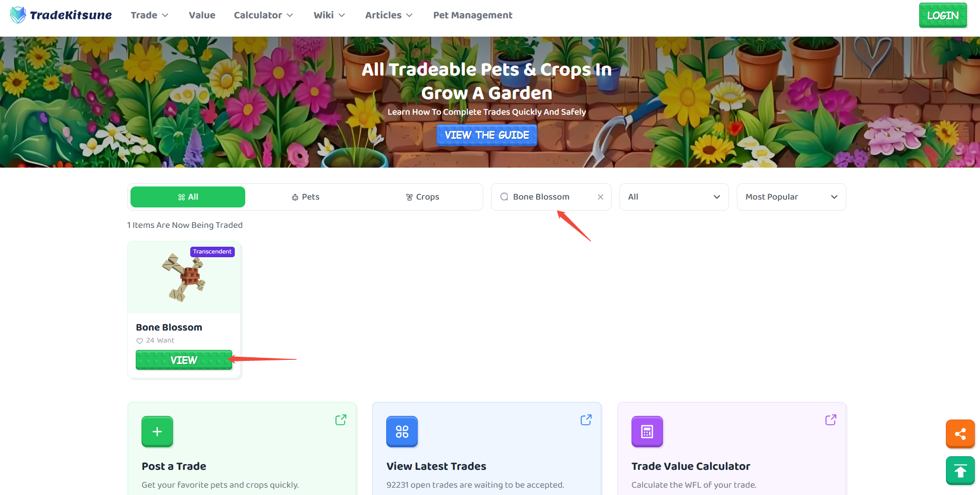This screenshot has height=495, width=980.
Task: Click the green back-to-top arrow button
Action: (960, 471)
